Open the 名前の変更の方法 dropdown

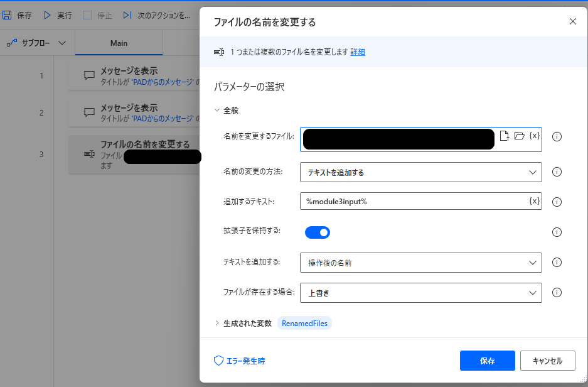coord(420,172)
